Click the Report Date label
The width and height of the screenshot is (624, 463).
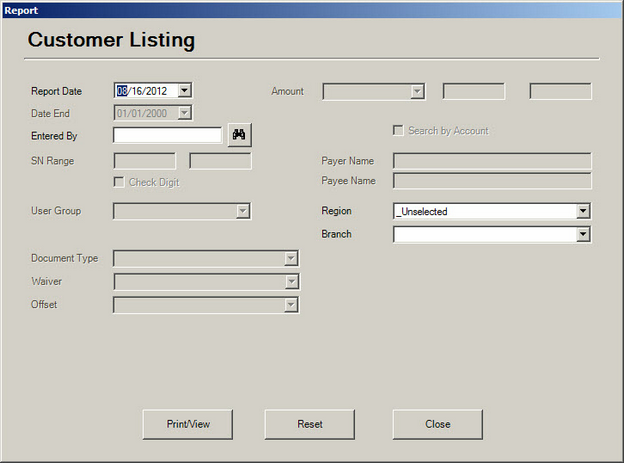coord(57,91)
